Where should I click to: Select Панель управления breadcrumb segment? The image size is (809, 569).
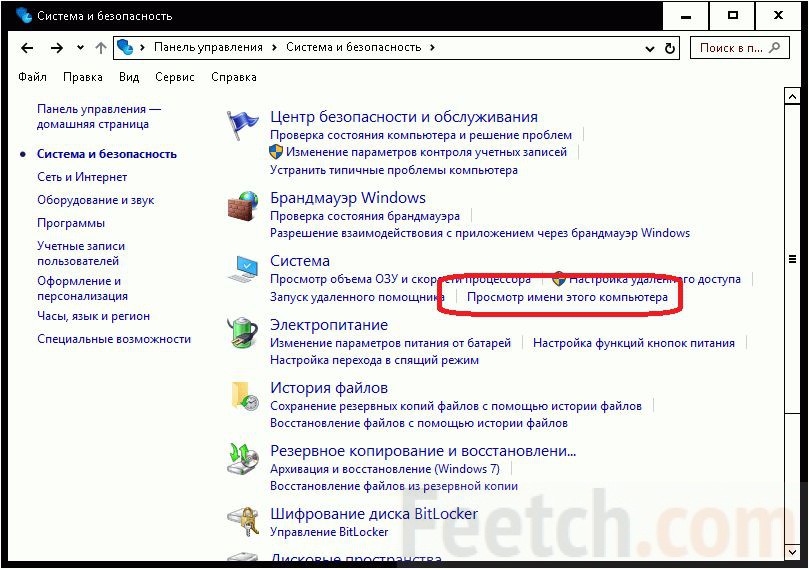[208, 47]
